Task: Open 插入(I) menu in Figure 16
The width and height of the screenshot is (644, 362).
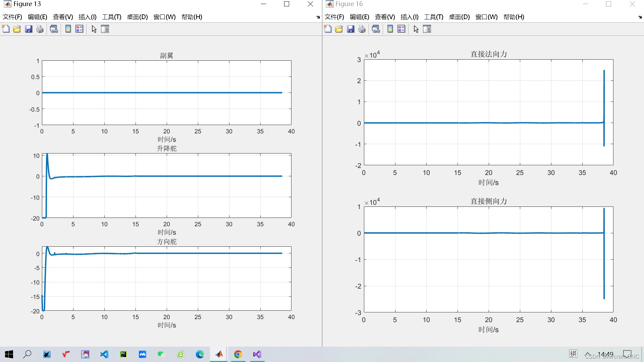Action: (x=409, y=17)
